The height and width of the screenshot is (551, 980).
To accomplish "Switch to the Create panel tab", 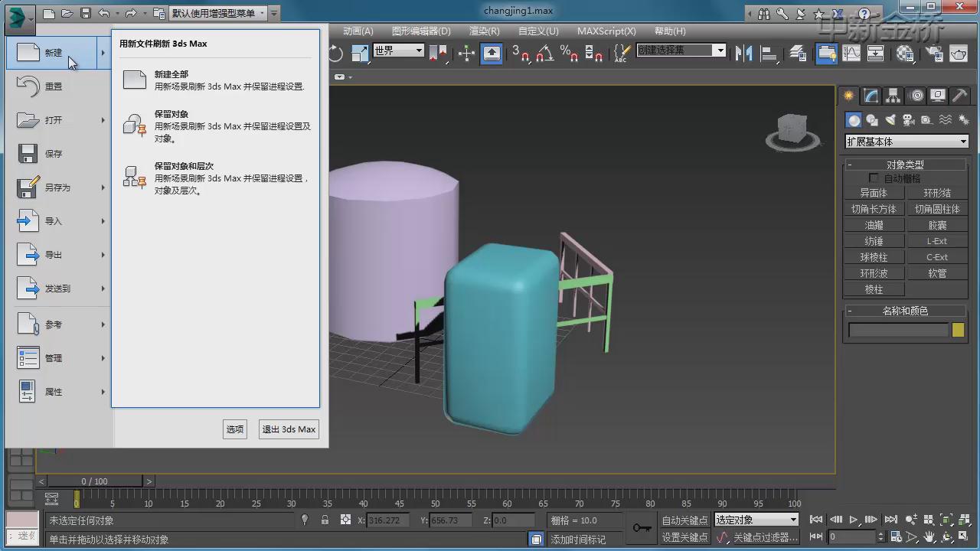I will coord(848,96).
